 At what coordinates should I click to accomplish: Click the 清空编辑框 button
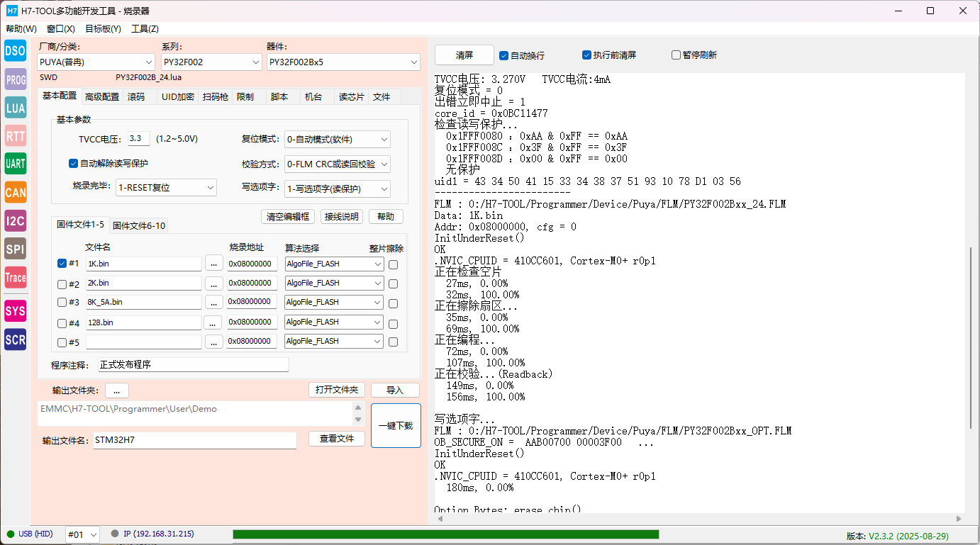pyautogui.click(x=288, y=217)
